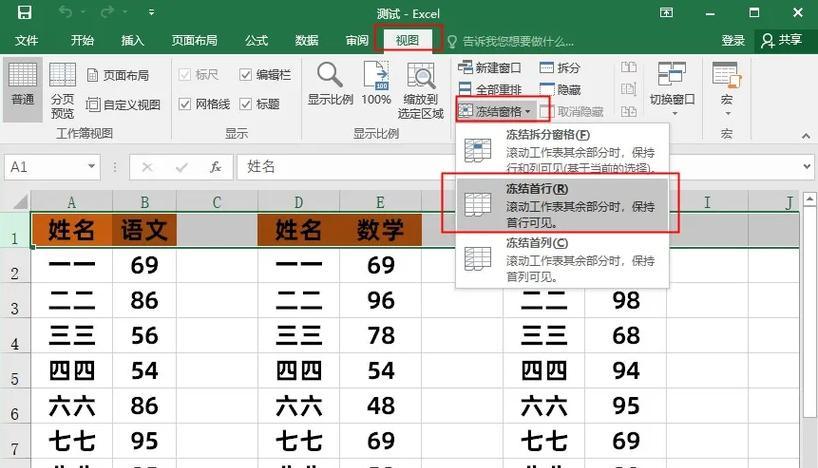Click 全部重排
818x468 pixels.
[489, 89]
